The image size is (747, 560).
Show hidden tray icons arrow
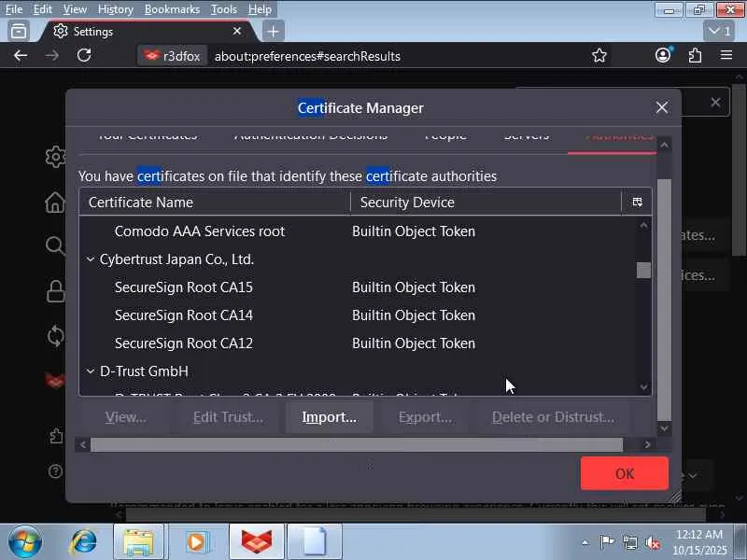tap(585, 542)
